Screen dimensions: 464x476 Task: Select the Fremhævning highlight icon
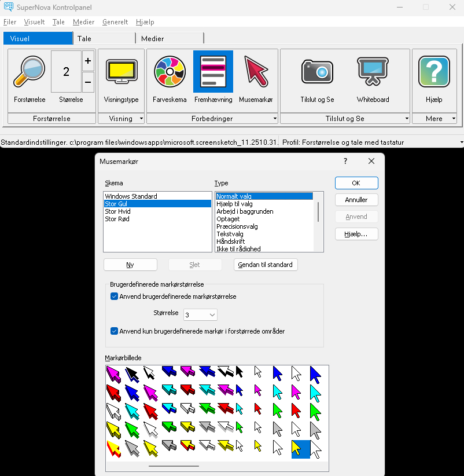[x=213, y=72]
